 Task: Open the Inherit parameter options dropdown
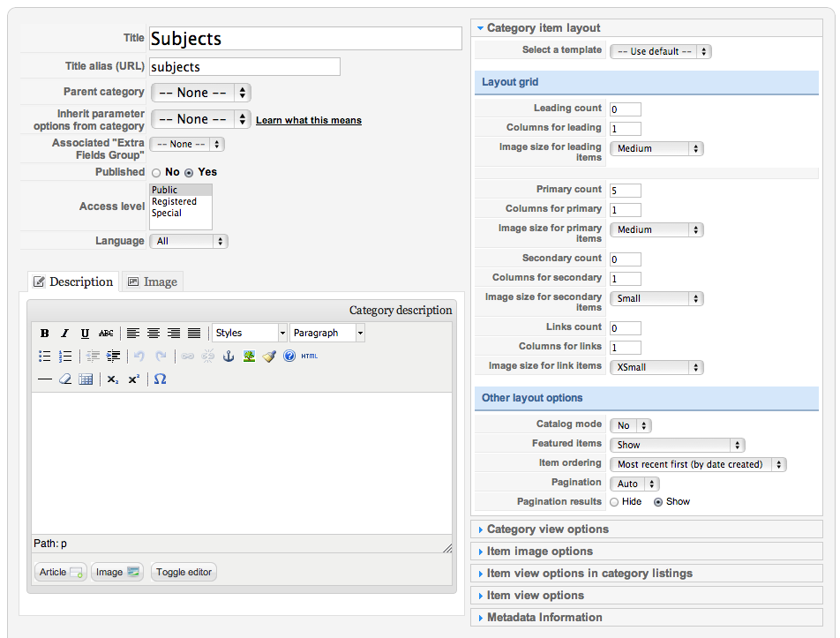tap(201, 119)
